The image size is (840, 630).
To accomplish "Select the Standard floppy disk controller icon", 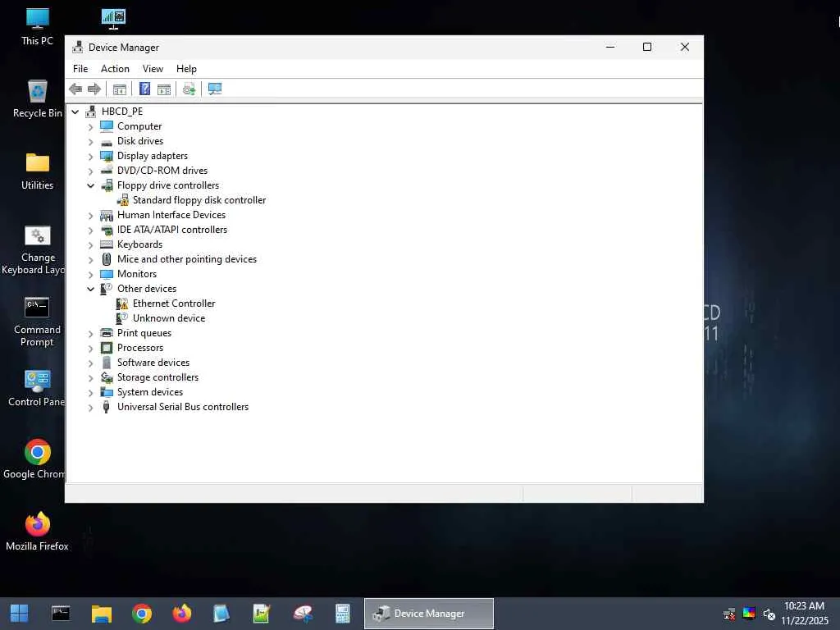I will pos(123,200).
